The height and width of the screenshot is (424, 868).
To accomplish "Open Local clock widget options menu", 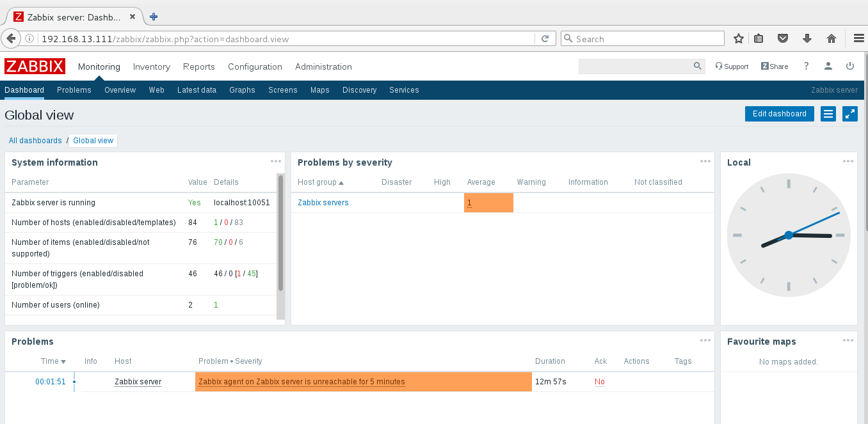I will click(x=848, y=162).
